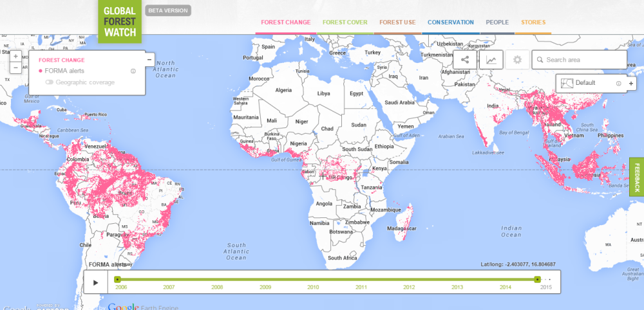Open the People tab
This screenshot has width=644, height=310.
pyautogui.click(x=497, y=23)
